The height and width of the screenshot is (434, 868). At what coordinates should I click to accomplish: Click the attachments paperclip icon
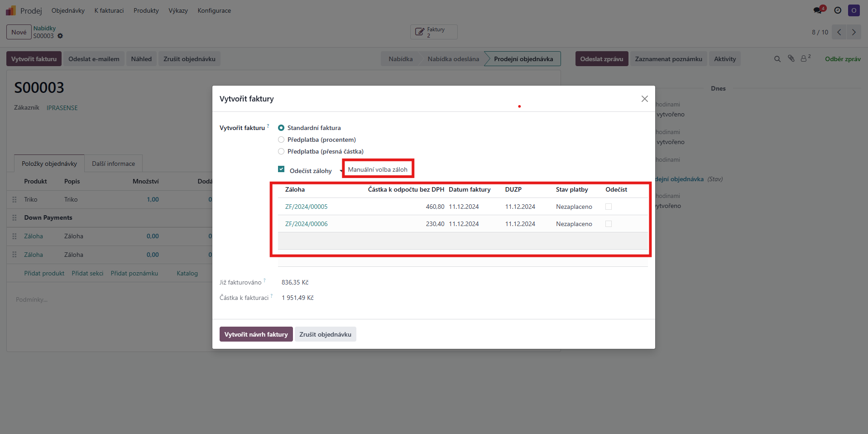(x=791, y=58)
